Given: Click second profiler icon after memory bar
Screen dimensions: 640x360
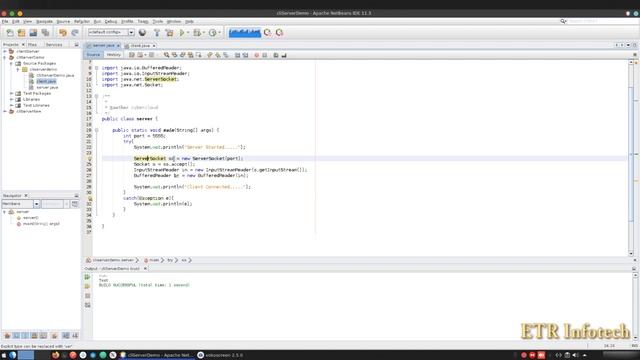Looking at the screenshot, I should 280,33.
